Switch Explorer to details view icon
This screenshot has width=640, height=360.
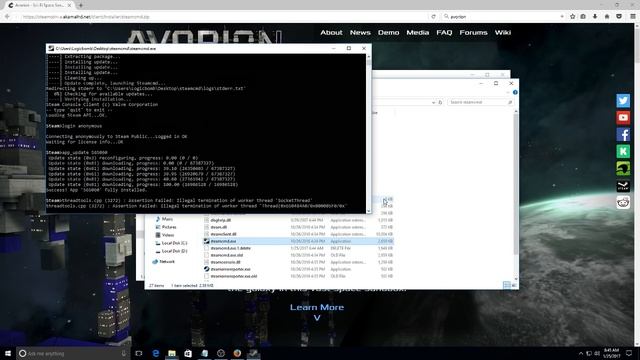coord(507,285)
